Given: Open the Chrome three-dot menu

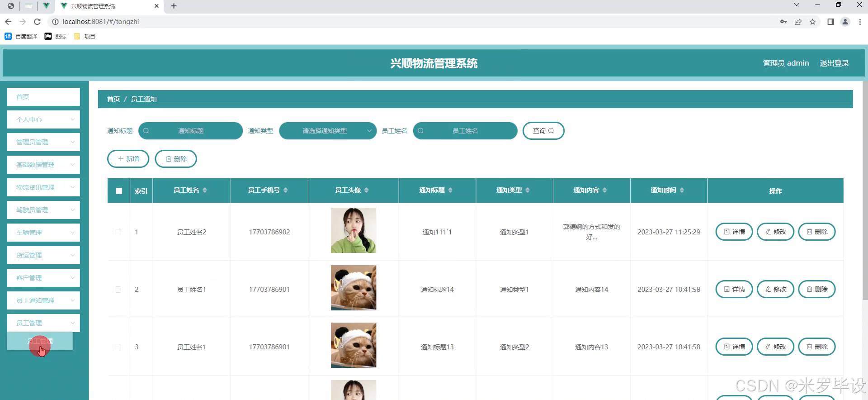Looking at the screenshot, I should click(860, 22).
